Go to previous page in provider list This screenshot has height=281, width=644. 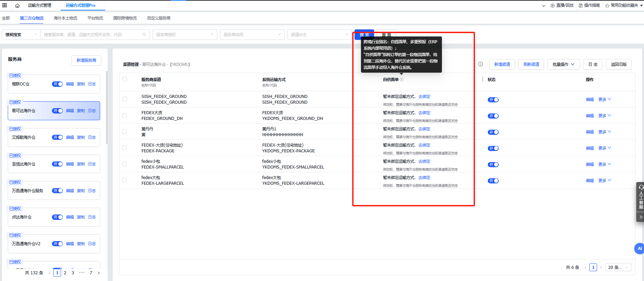(49, 273)
